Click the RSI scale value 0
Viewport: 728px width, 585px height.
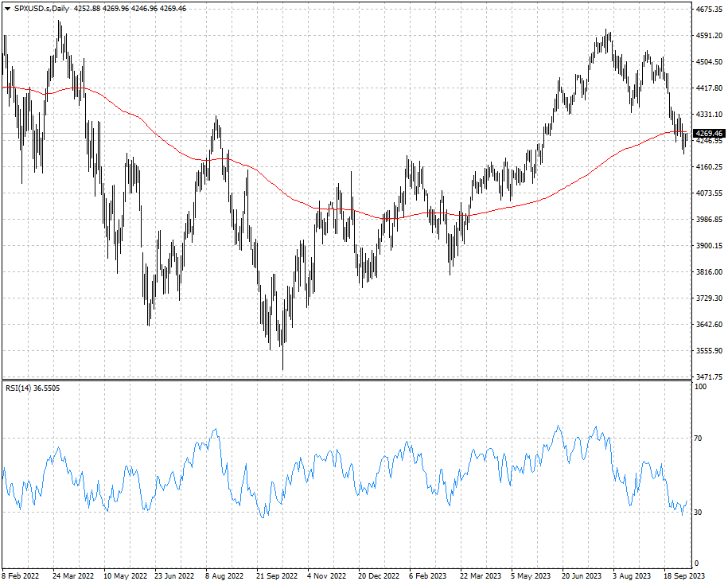click(696, 564)
